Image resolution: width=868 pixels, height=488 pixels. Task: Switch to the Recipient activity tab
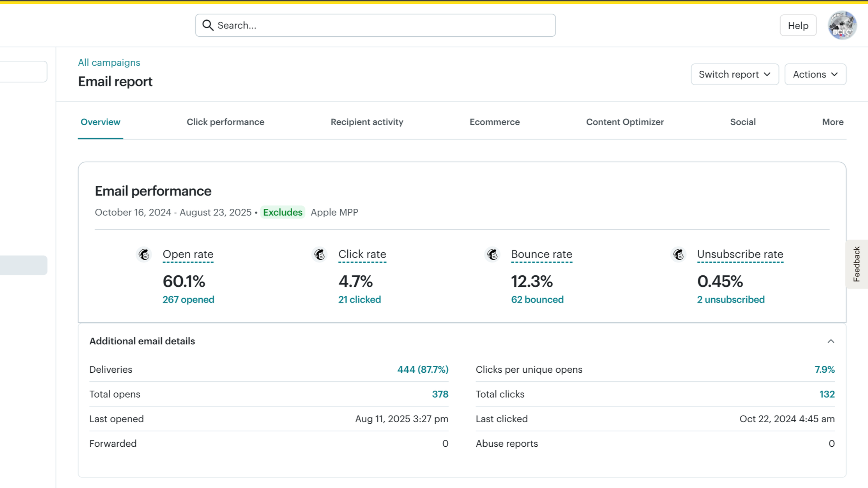367,122
